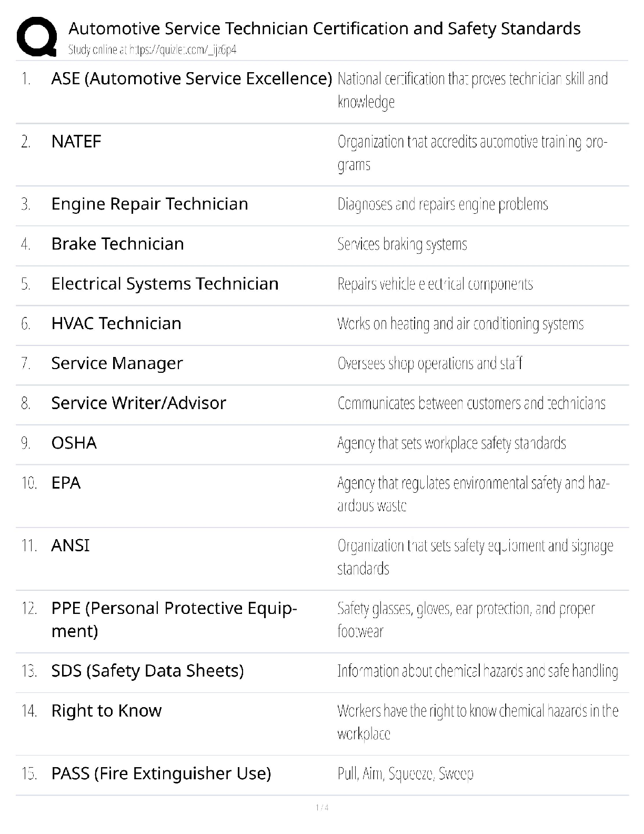Click the Brake Technician term
Viewport: 644px width, 834px height.
pyautogui.click(x=117, y=244)
